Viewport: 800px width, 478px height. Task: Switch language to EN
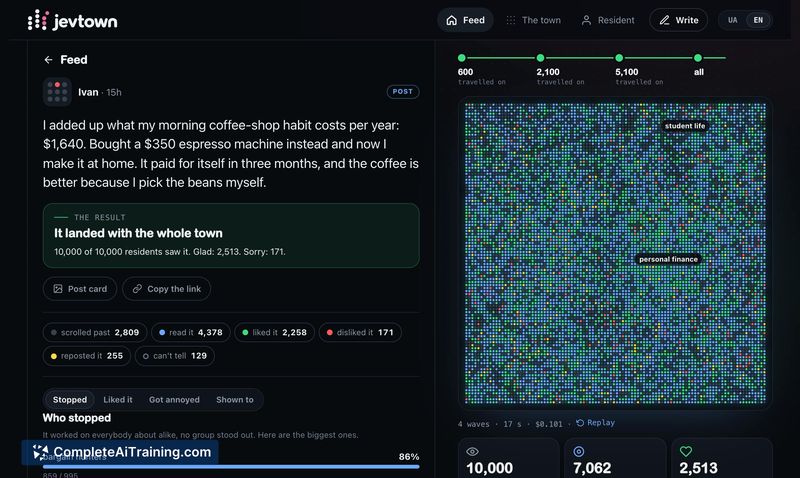[758, 20]
